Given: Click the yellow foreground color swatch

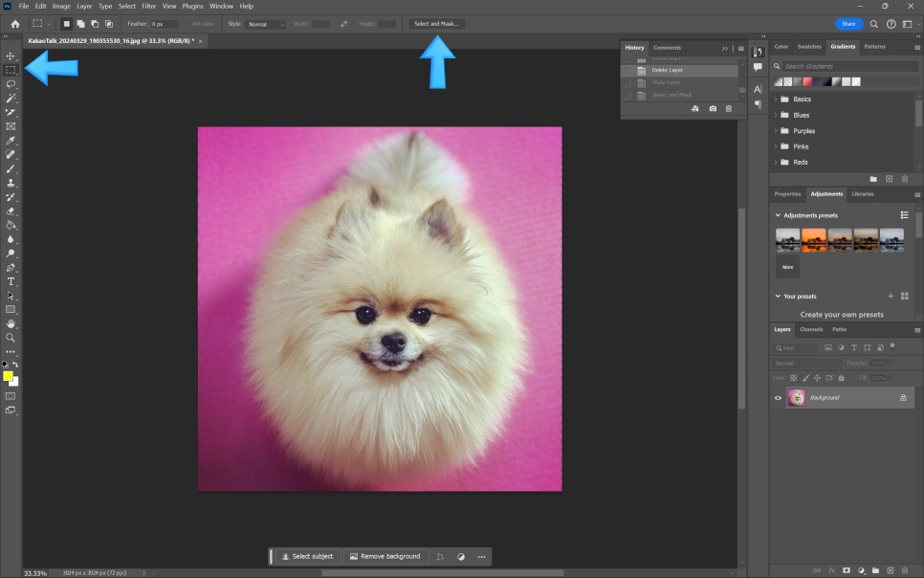Looking at the screenshot, I should click(8, 376).
